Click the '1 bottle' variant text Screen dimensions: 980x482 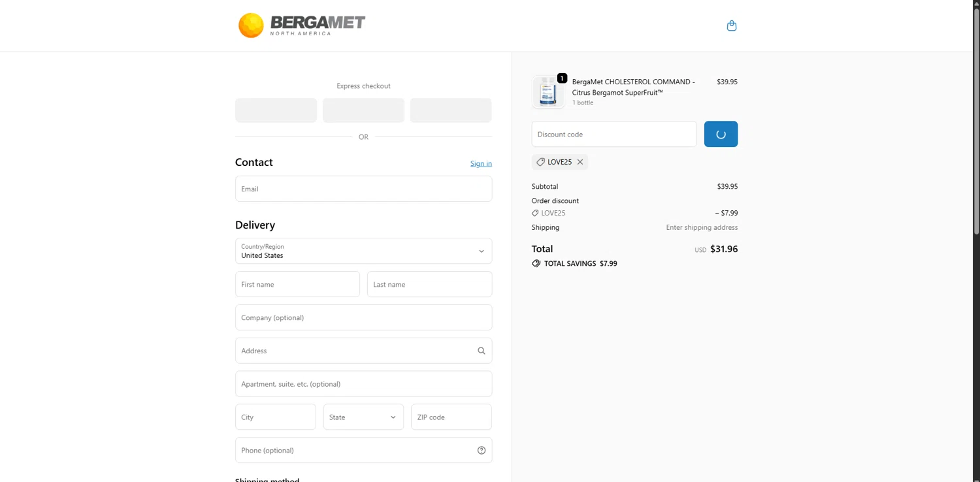coord(583,103)
